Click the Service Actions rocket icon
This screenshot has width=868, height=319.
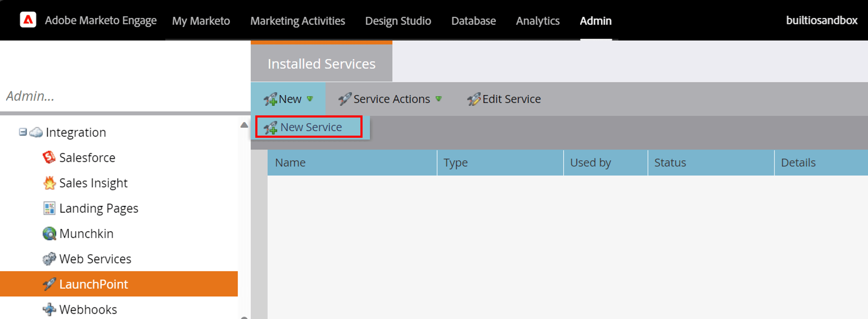pyautogui.click(x=345, y=99)
